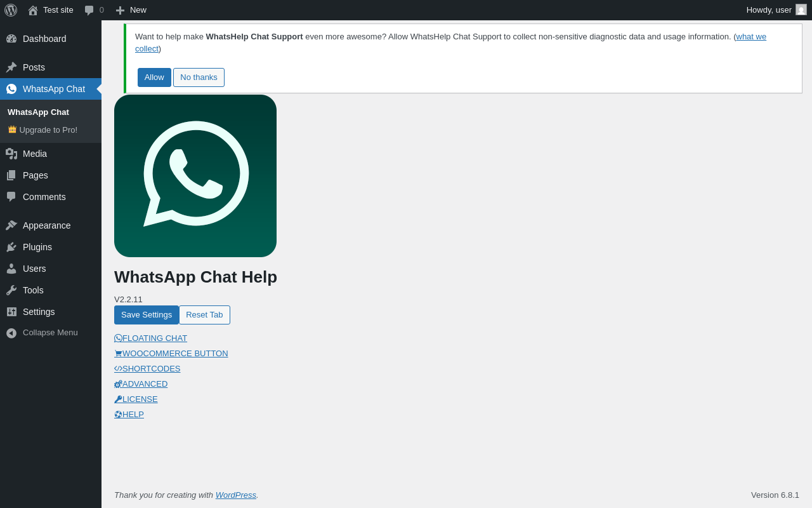812x508 pixels.
Task: Switch to SHORTCODES tab
Action: coord(147,369)
